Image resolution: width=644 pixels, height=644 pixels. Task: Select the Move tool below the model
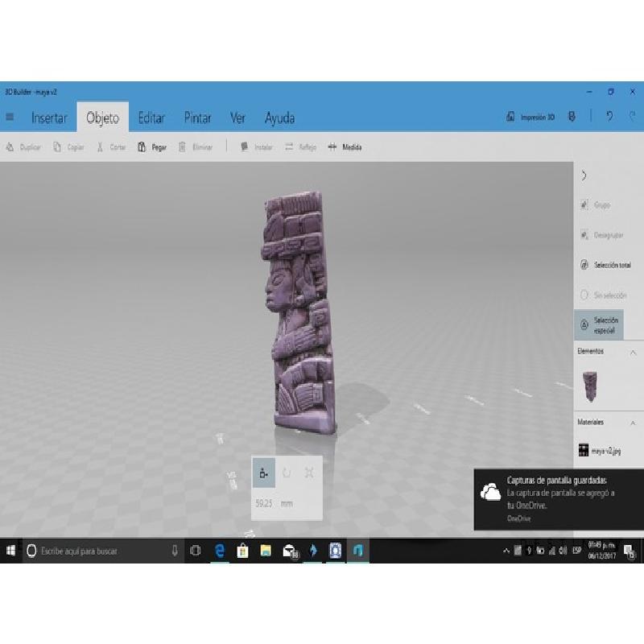point(264,473)
